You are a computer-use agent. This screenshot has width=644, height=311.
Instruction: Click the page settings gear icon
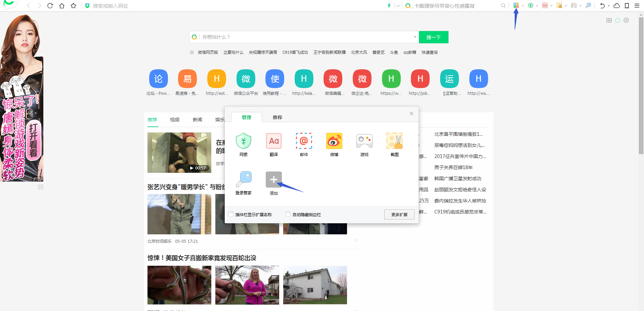tap(626, 20)
